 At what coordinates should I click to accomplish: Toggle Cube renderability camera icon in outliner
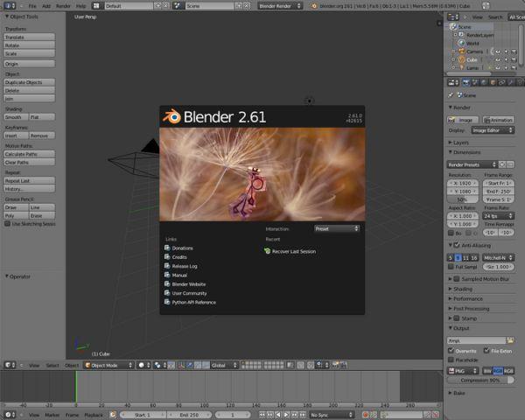click(x=514, y=59)
